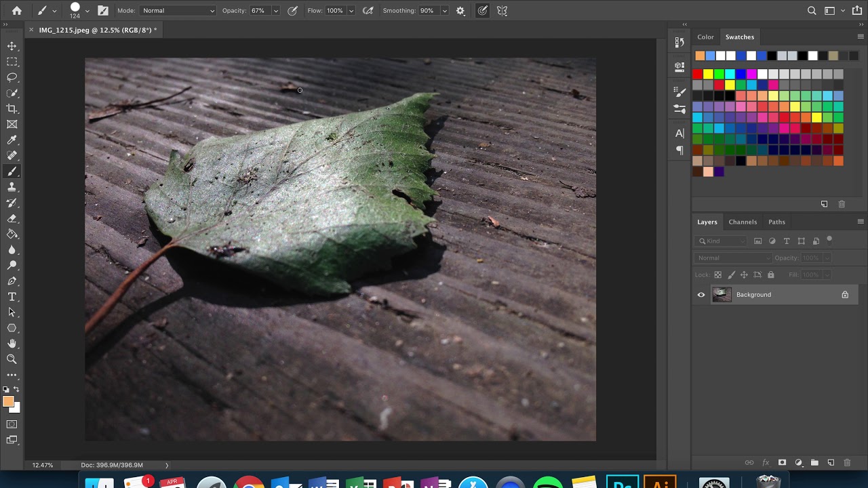
Task: Select the Lasso tool
Action: [12, 77]
